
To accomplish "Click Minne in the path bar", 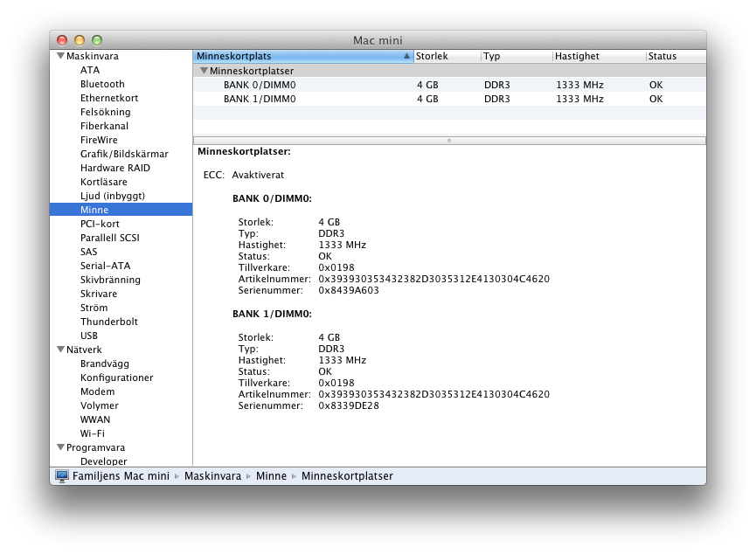I will point(271,476).
